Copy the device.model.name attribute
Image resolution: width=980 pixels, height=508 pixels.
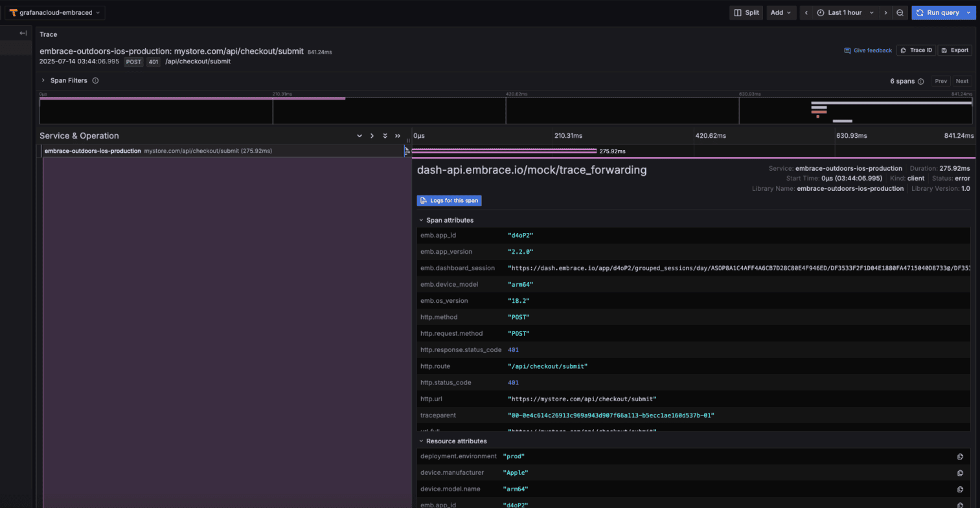click(961, 489)
